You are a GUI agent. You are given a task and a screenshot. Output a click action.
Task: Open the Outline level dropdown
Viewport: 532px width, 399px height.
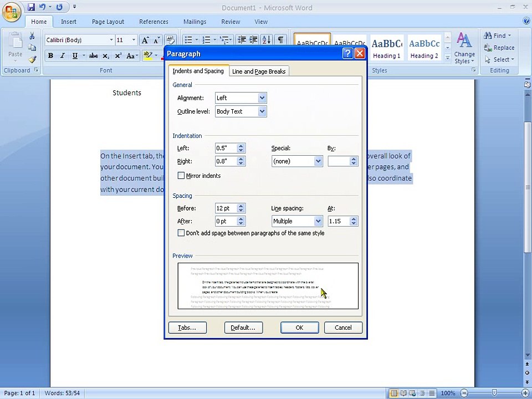click(x=262, y=111)
